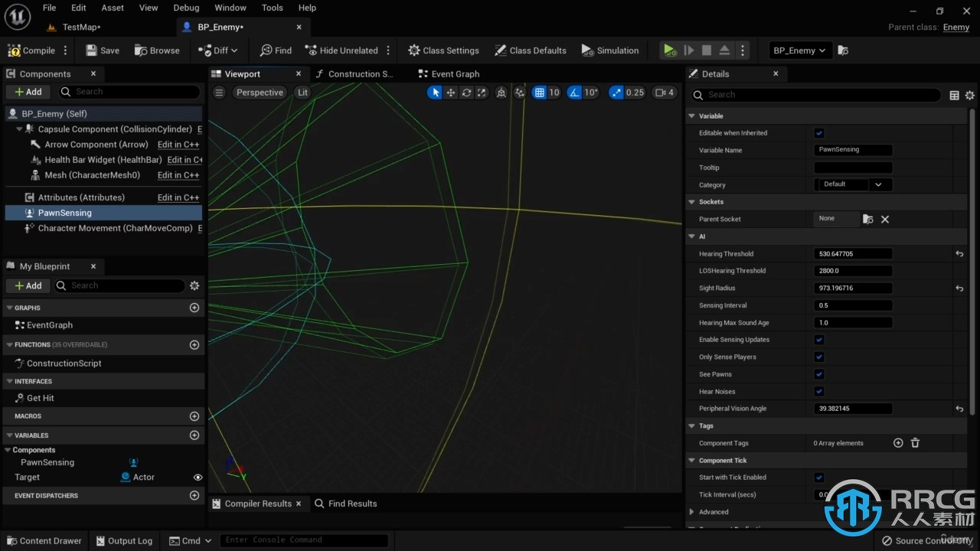
Task: Open the BP_Enemy debug object dropdown
Action: pyautogui.click(x=800, y=51)
